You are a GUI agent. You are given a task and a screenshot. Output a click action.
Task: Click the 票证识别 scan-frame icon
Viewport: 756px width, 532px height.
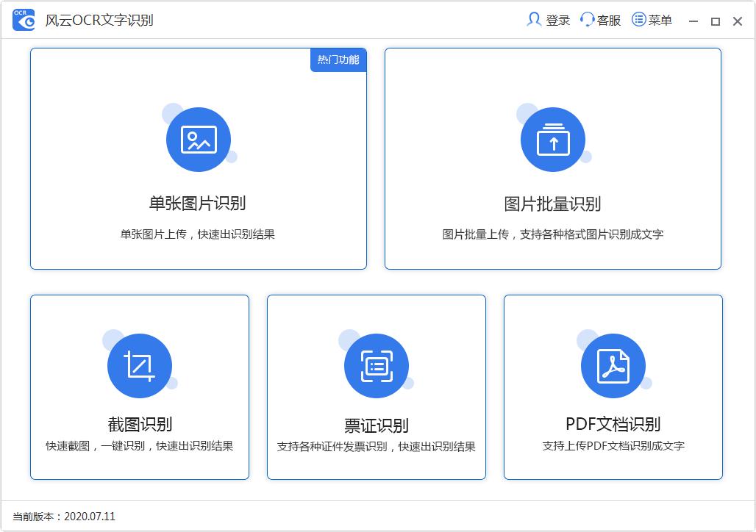(x=376, y=365)
